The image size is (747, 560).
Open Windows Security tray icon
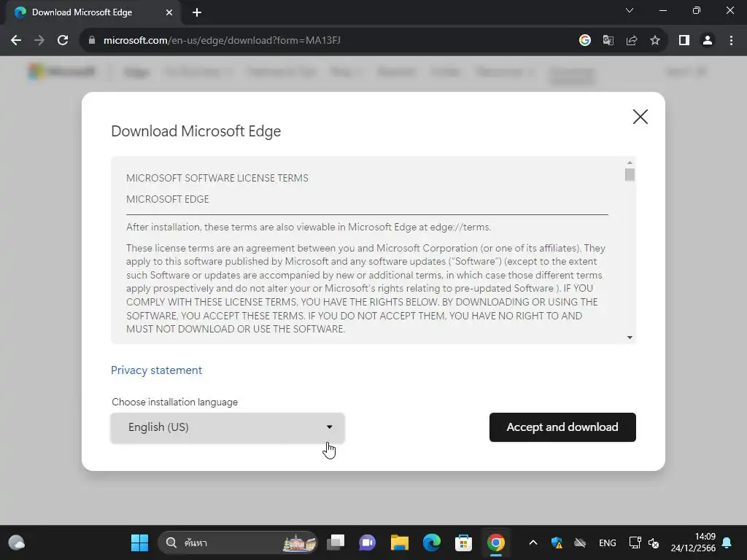557,542
